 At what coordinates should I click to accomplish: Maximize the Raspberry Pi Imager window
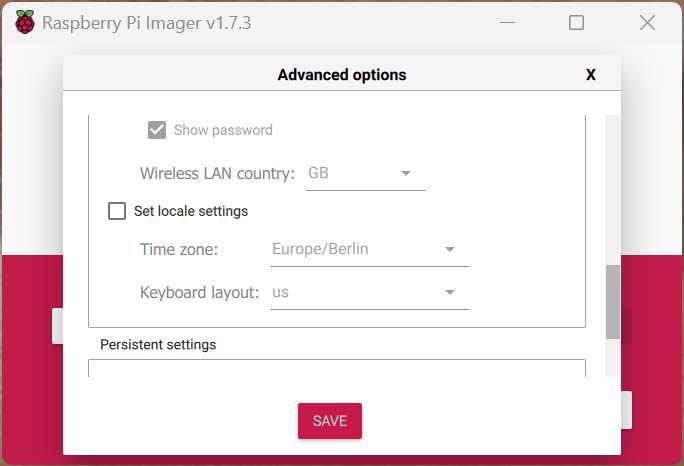576,22
